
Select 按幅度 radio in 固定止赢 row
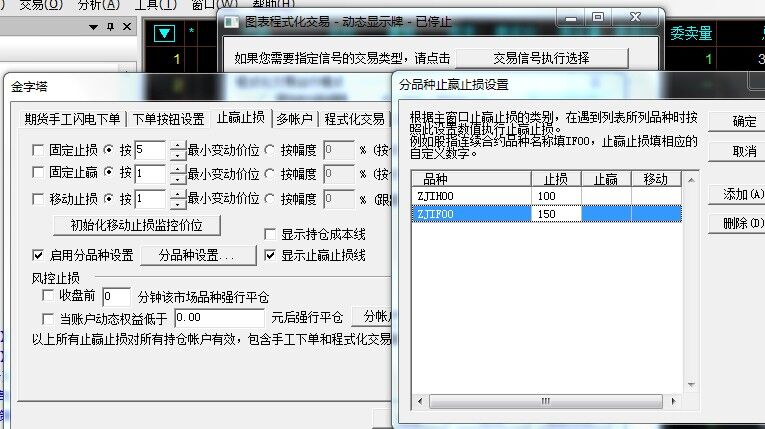point(270,173)
